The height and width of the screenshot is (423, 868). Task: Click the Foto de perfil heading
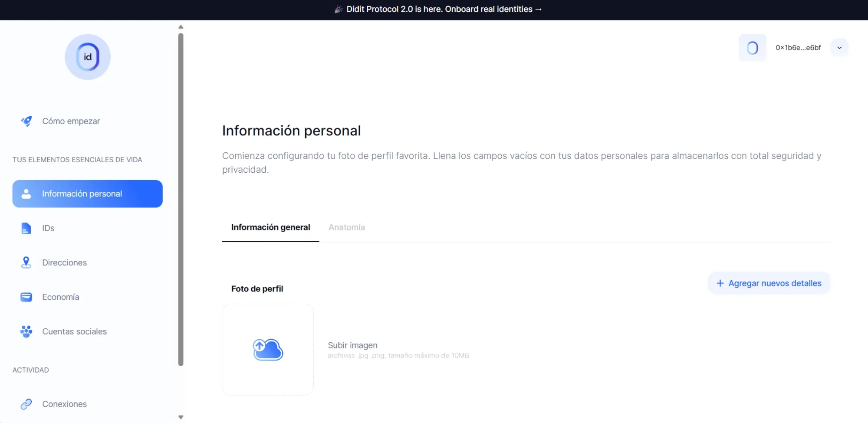click(x=257, y=289)
